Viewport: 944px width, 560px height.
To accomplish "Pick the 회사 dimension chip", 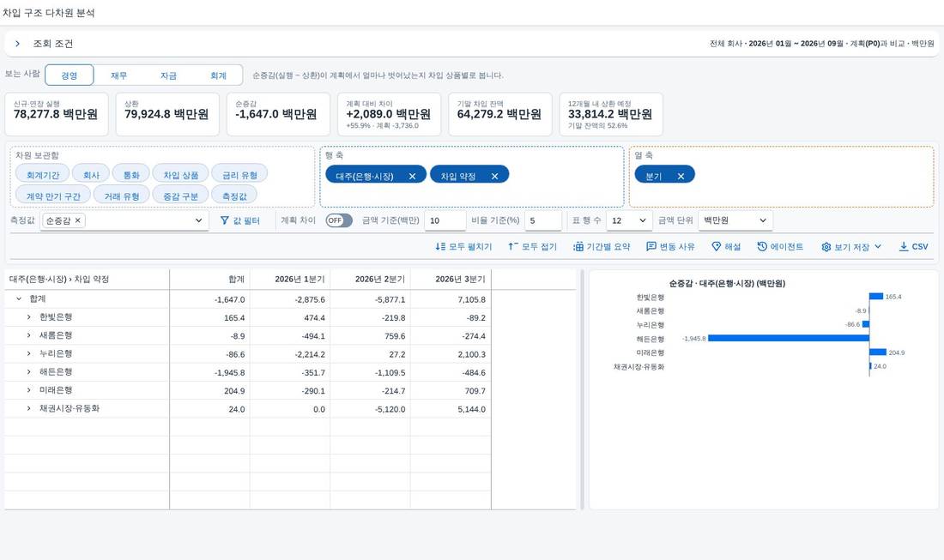I will (91, 175).
